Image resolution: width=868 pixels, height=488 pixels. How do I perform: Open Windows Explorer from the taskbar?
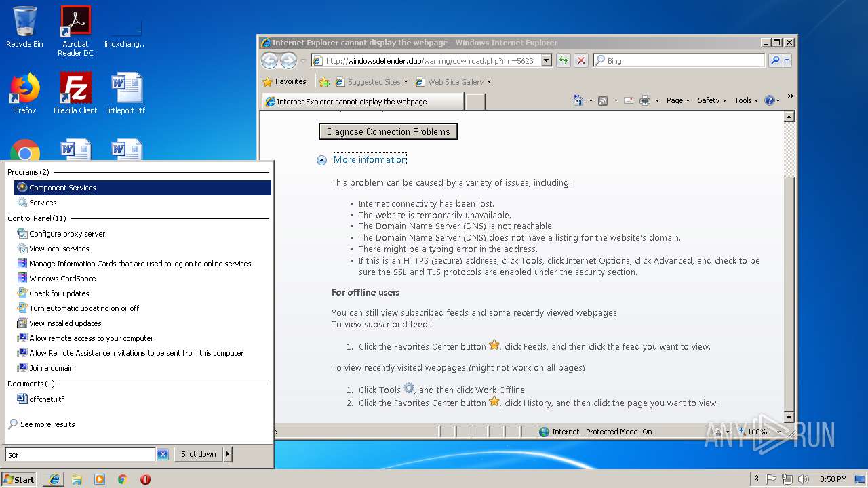(77, 479)
